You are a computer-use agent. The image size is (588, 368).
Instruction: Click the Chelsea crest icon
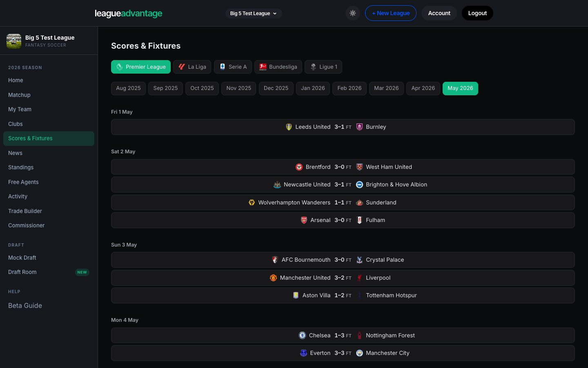[302, 335]
